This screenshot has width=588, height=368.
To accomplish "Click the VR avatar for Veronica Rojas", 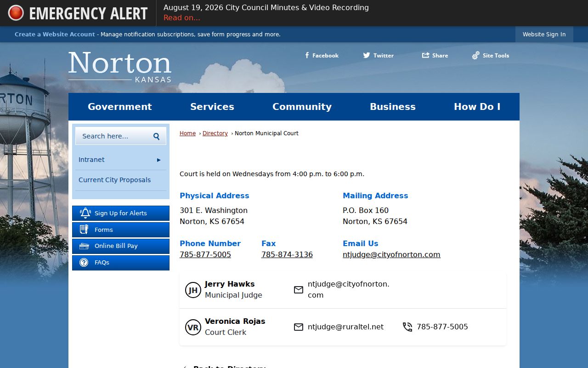I will (x=193, y=327).
